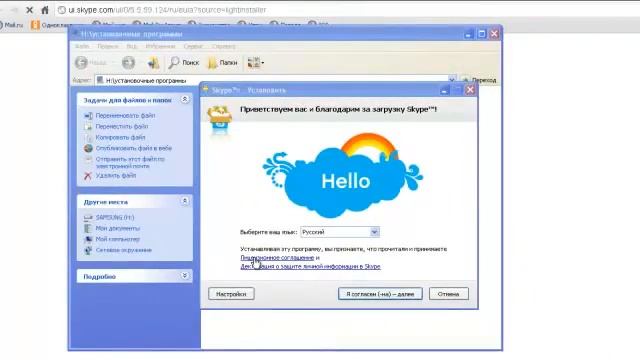Open the Mail.ru bookmark

pos(11,25)
